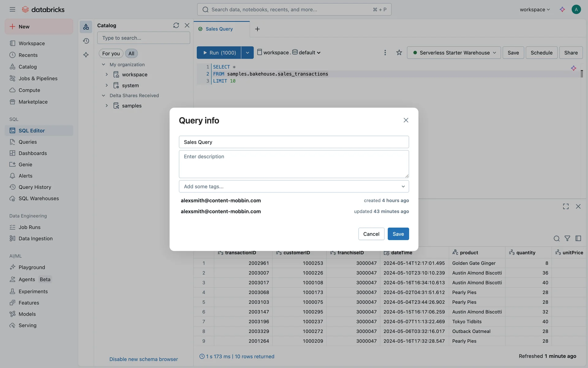The width and height of the screenshot is (588, 368).
Task: Favorite the query with star icon
Action: click(x=399, y=53)
